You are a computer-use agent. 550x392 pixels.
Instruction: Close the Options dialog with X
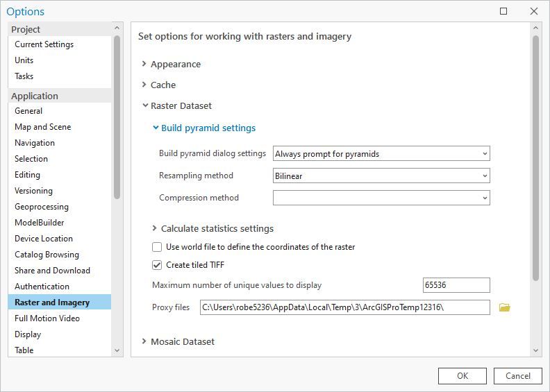(x=533, y=11)
